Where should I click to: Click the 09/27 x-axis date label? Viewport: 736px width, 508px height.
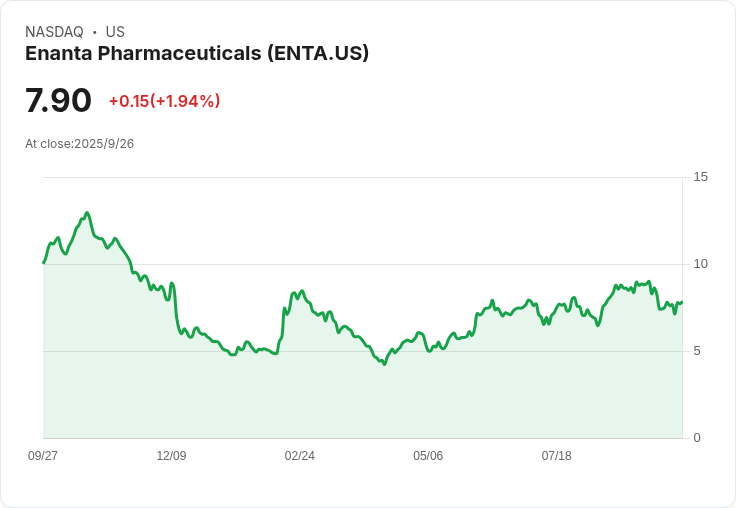point(43,455)
